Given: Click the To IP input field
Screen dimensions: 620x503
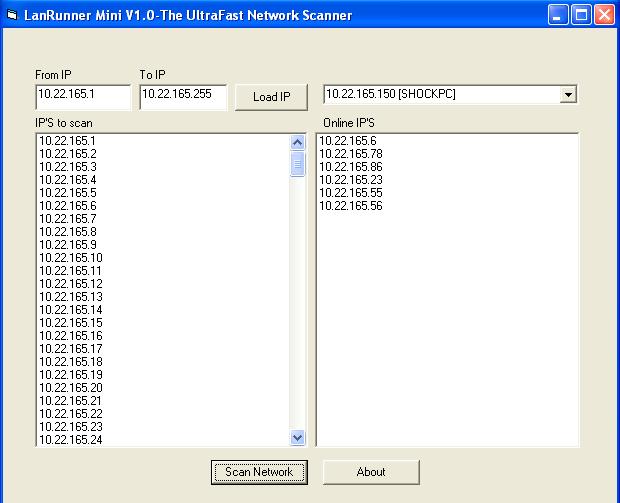Looking at the screenshot, I should pos(183,96).
